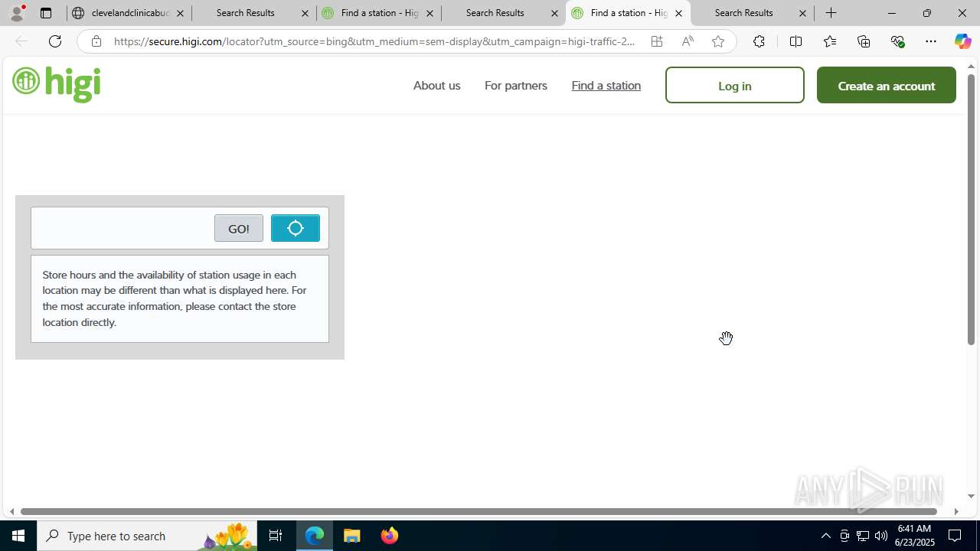The image size is (980, 551).
Task: Open the notification center
Action: point(955,536)
